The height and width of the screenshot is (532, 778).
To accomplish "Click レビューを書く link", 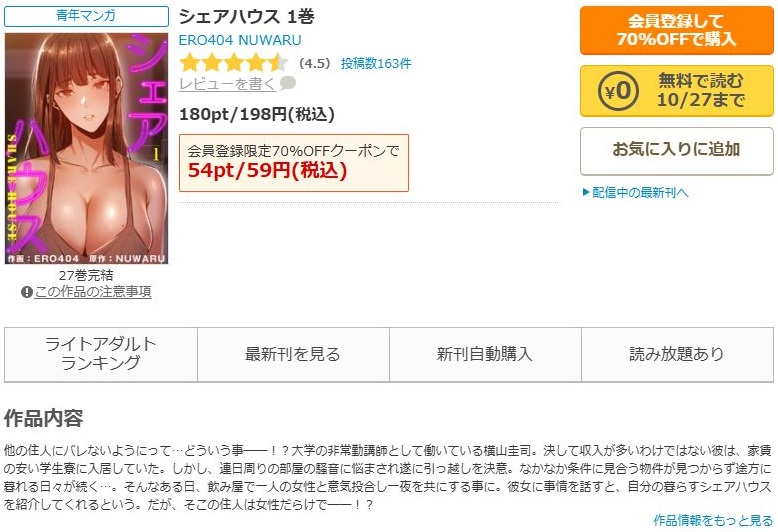I will pos(227,84).
